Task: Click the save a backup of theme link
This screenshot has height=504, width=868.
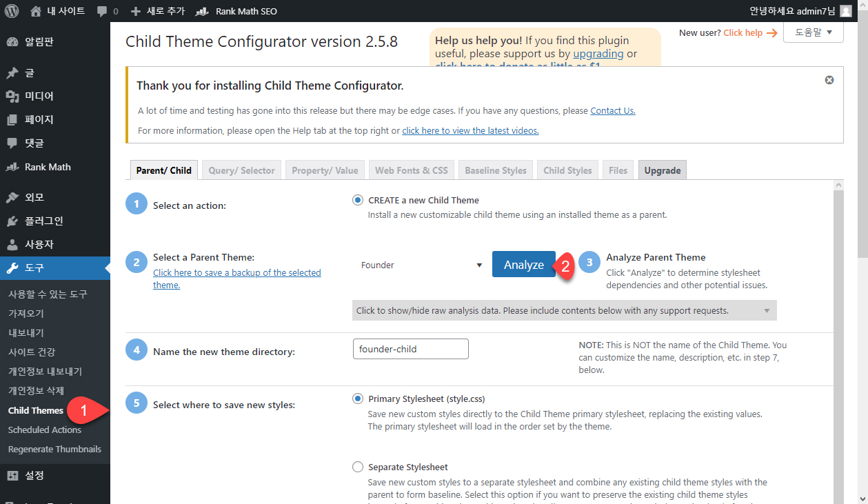Action: pos(237,279)
